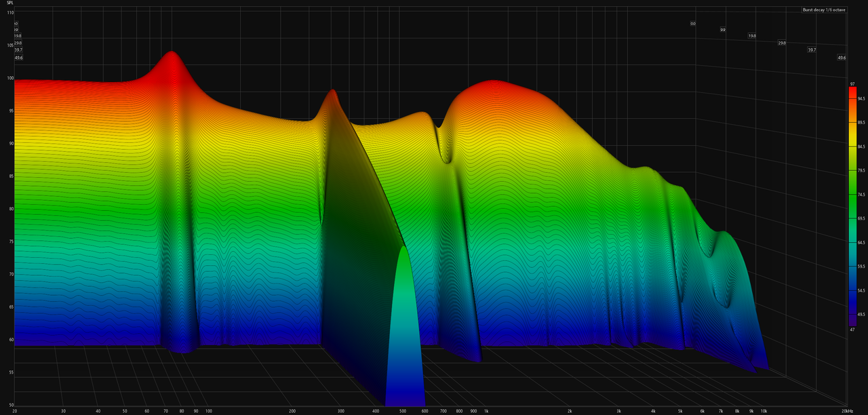Click the 500 label on the frequency axis
The height and width of the screenshot is (415, 868).
403,411
